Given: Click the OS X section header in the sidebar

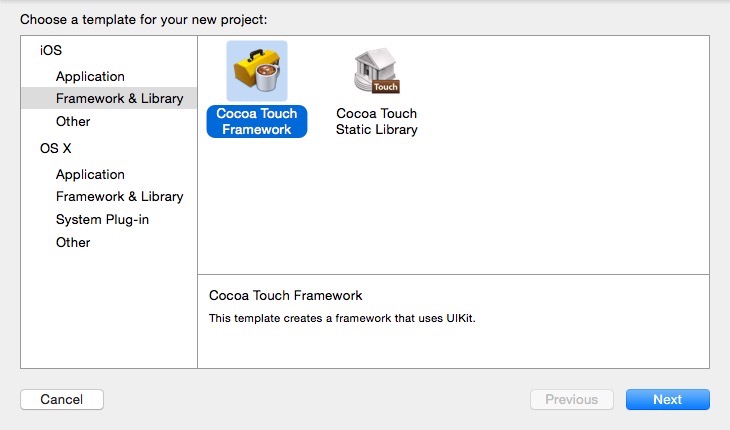Looking at the screenshot, I should (56, 149).
